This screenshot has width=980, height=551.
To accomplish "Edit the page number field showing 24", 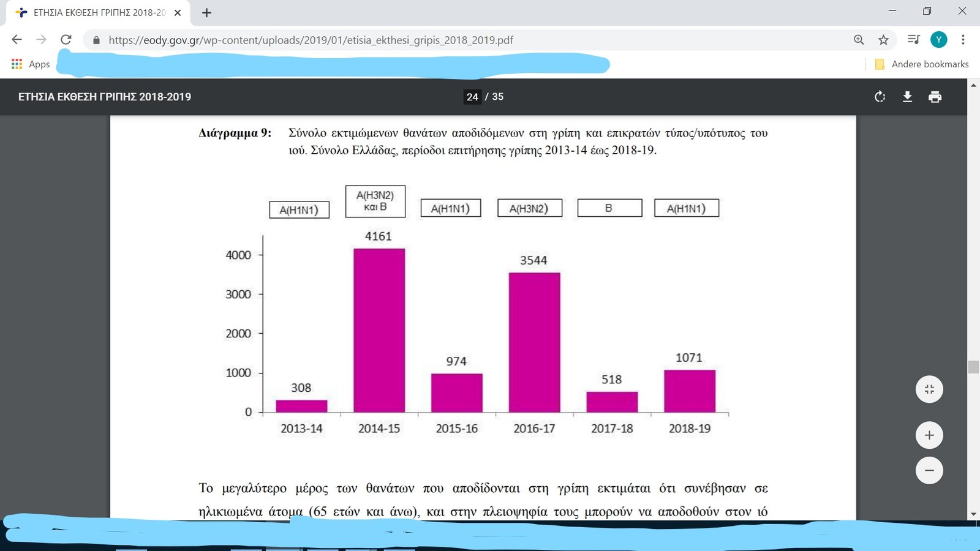I will (472, 97).
